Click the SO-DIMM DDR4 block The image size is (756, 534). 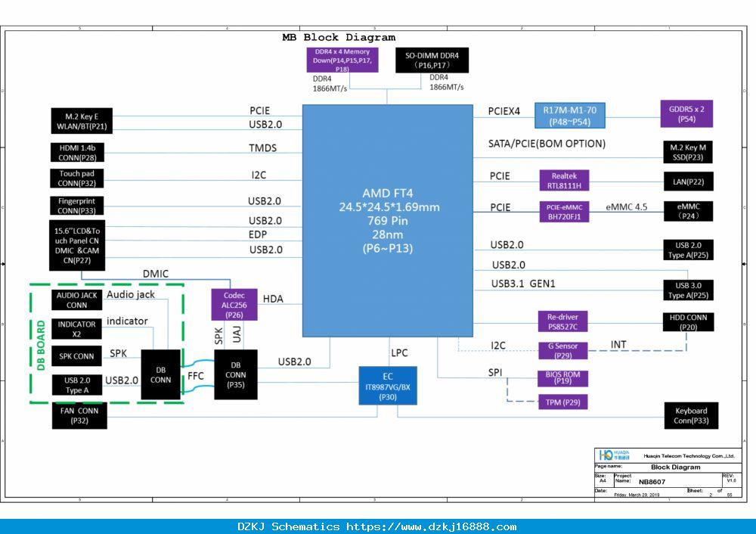pyautogui.click(x=432, y=60)
